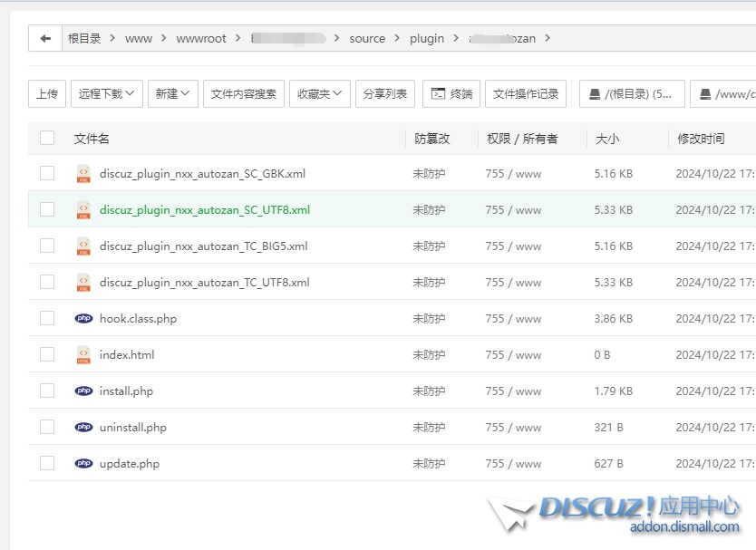Open the 终端 terminal button
This screenshot has height=550, width=756.
click(x=451, y=93)
